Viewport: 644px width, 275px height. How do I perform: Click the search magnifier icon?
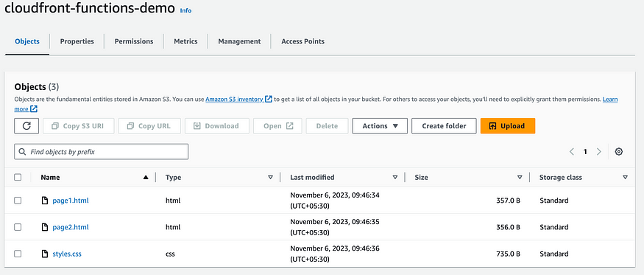tap(23, 152)
